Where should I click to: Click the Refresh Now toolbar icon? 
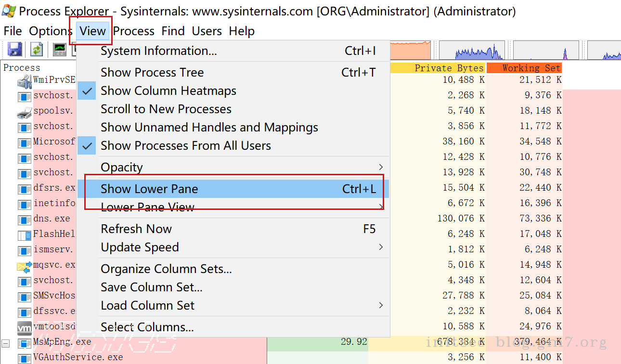pyautogui.click(x=37, y=49)
